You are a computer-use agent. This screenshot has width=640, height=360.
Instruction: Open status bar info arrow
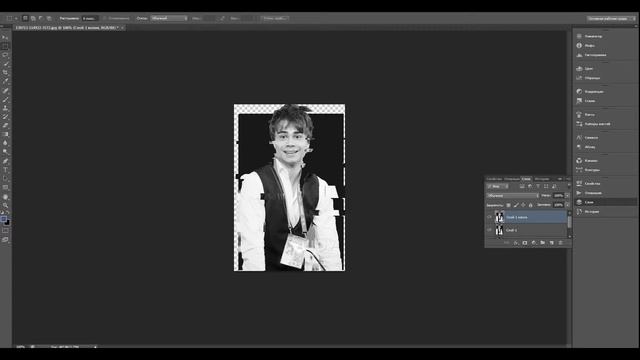95,347
